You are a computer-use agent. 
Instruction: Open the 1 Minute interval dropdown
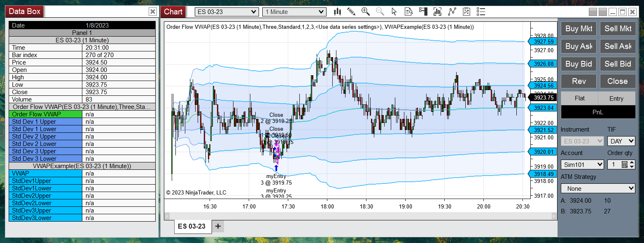click(294, 12)
